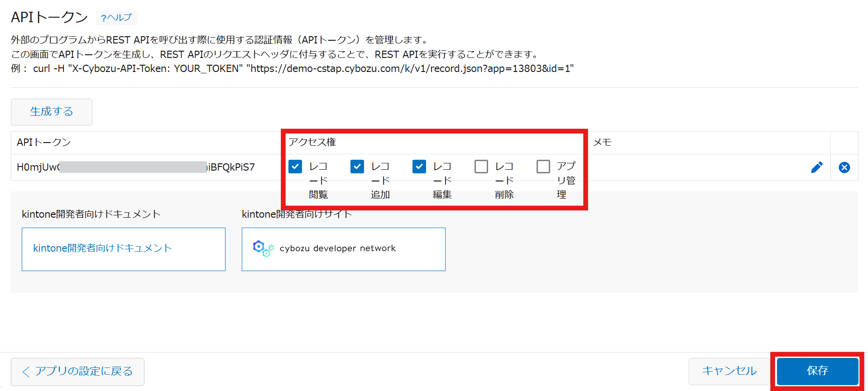This screenshot has height=391, width=868.
Task: Click the APIトークン column header
Action: tap(44, 143)
